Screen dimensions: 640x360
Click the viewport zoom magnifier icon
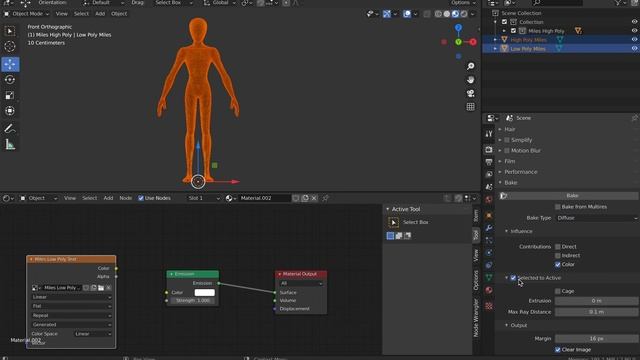coord(470,66)
